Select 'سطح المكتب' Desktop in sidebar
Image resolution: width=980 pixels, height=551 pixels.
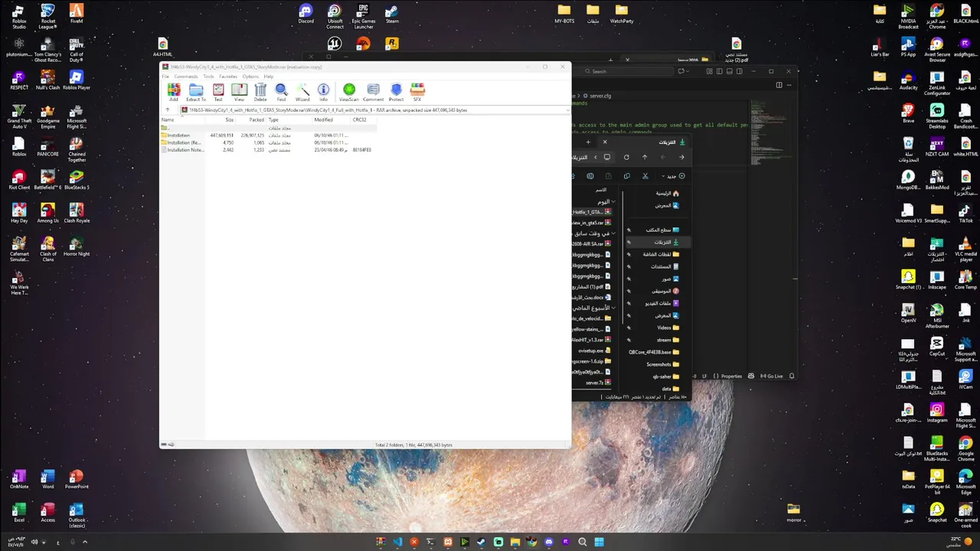click(x=657, y=230)
